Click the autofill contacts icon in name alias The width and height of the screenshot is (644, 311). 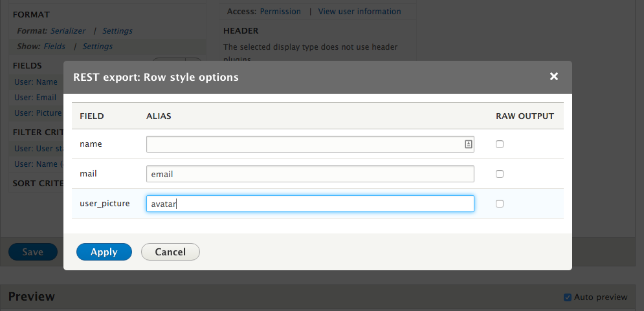point(468,144)
